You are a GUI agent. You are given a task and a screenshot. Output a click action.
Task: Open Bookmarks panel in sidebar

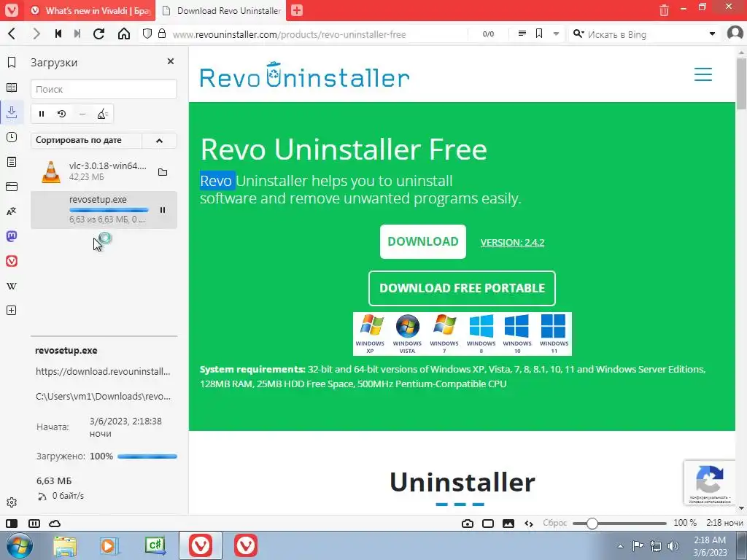12,63
